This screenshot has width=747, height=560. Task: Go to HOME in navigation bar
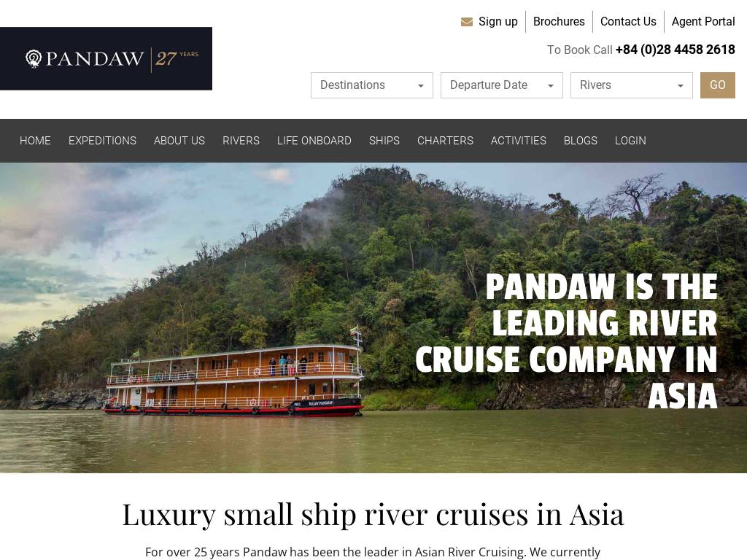pyautogui.click(x=35, y=141)
